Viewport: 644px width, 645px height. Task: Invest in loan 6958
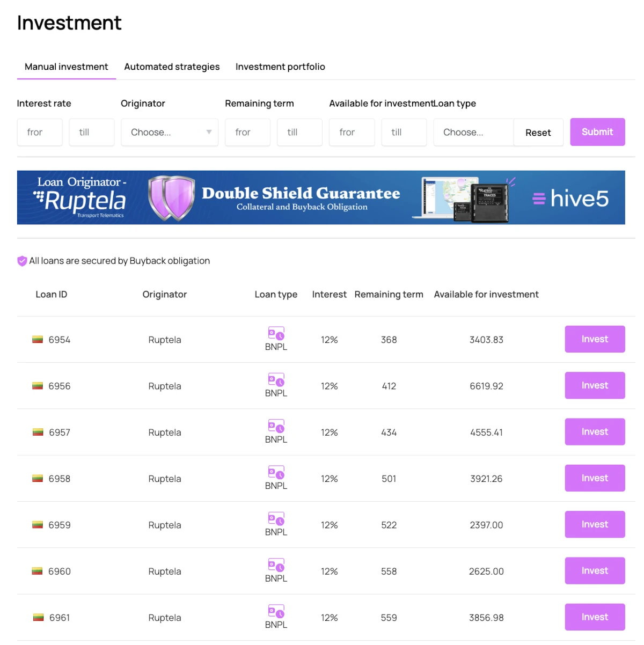[x=595, y=478]
